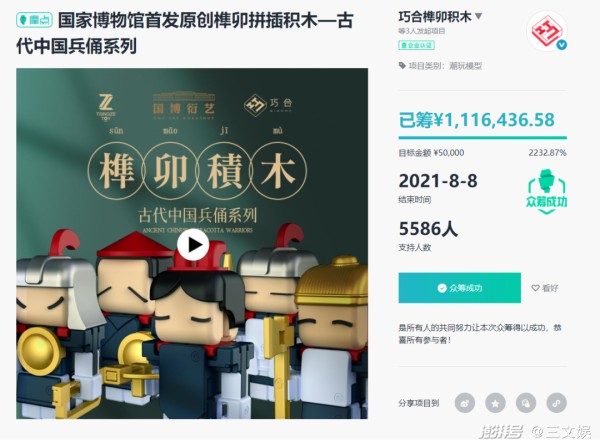Toggle the 看好 heart favorite
The width and height of the screenshot is (600, 443).
click(x=545, y=288)
